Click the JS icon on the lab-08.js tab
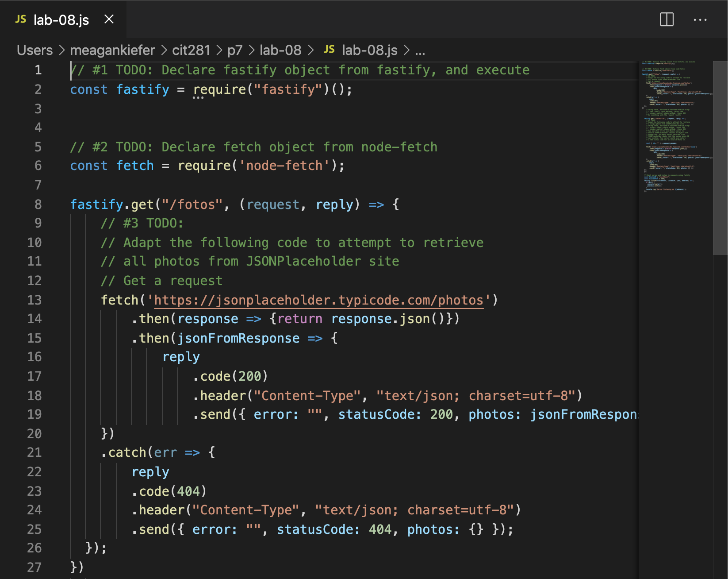 tap(21, 19)
